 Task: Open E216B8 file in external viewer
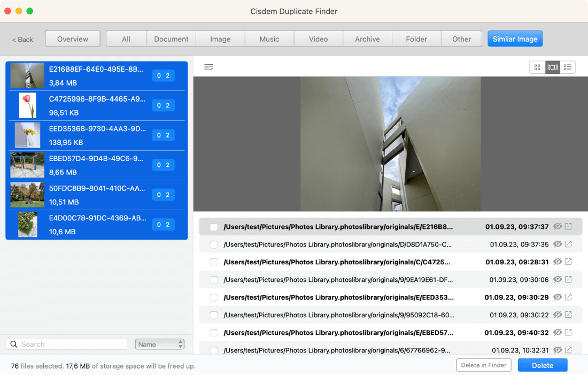568,227
